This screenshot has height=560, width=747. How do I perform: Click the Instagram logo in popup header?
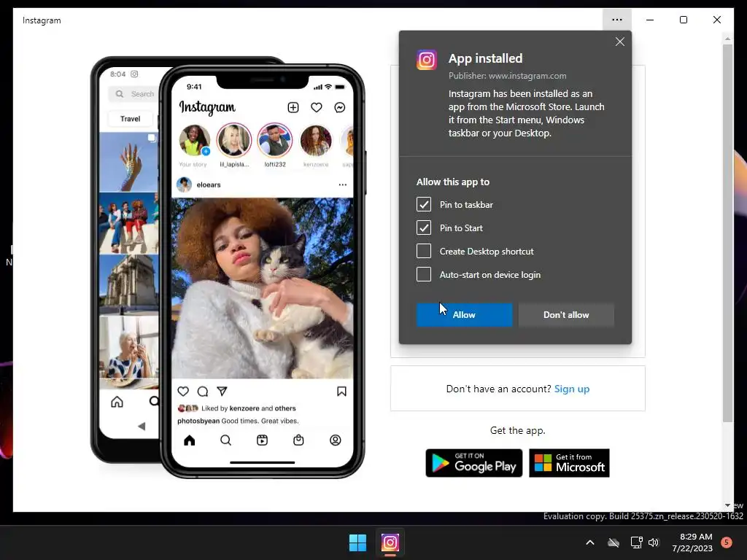426,60
